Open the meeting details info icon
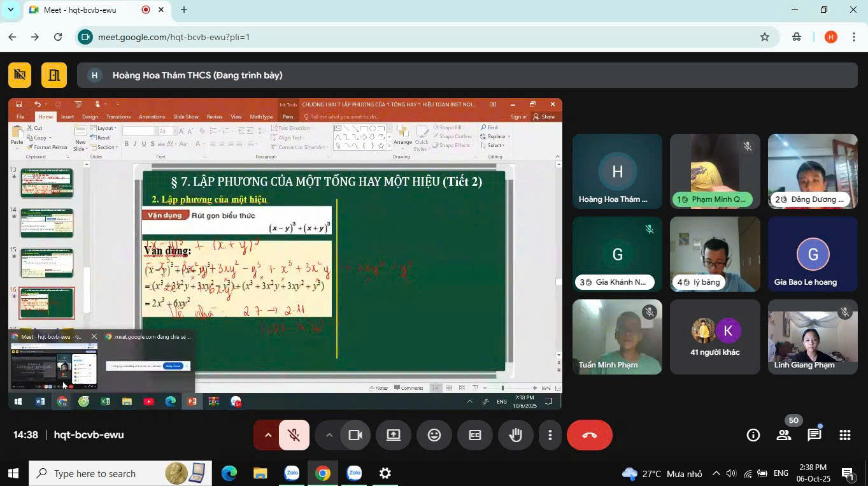 pos(753,435)
